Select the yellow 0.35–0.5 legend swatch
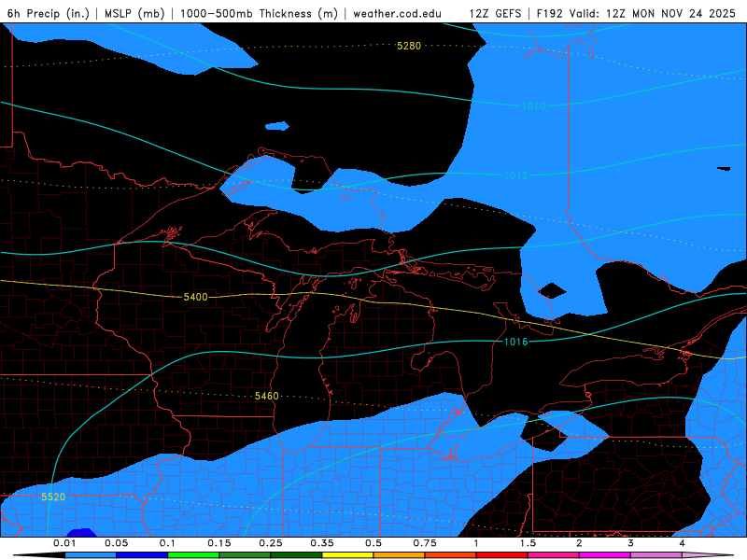 [x=347, y=555]
